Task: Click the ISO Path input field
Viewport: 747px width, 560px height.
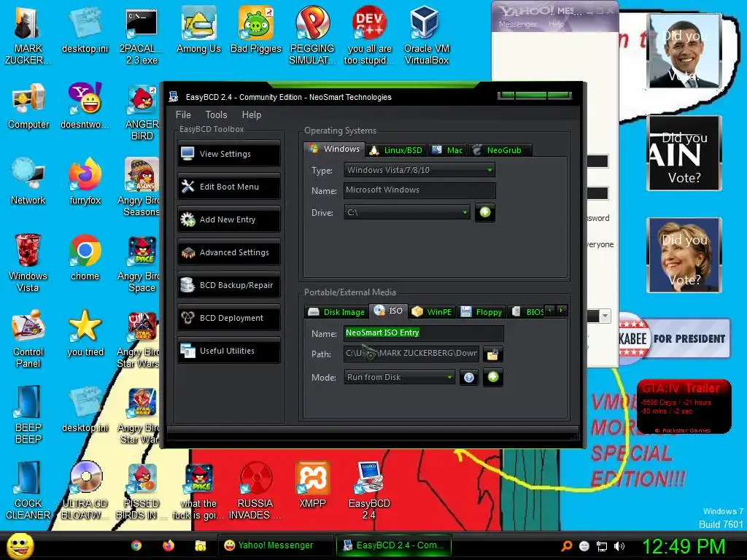Action: click(x=411, y=354)
